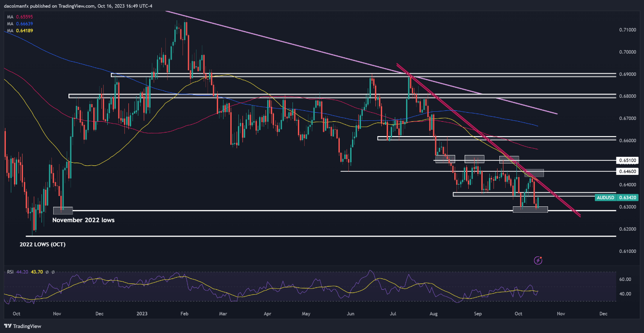Click the 60.00 label on RSI scale
644x333 pixels.
[626, 279]
